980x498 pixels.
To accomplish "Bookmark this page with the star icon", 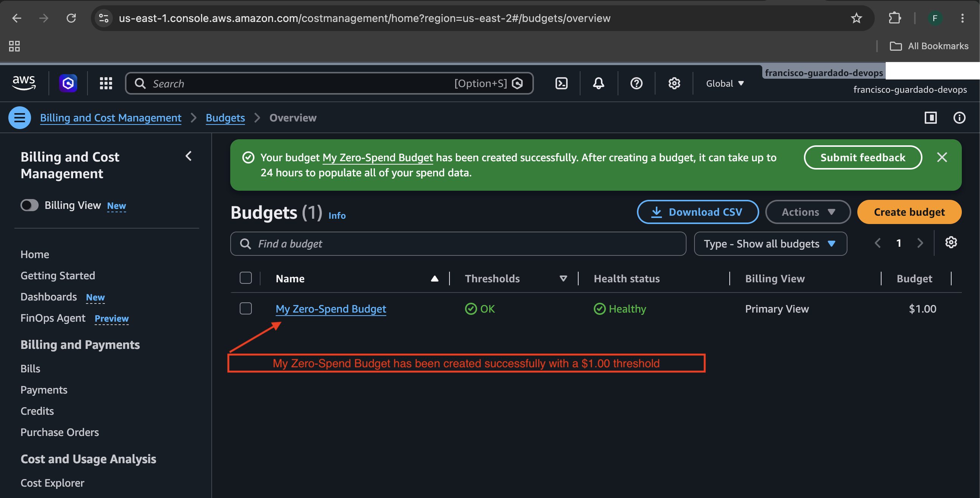I will 856,18.
